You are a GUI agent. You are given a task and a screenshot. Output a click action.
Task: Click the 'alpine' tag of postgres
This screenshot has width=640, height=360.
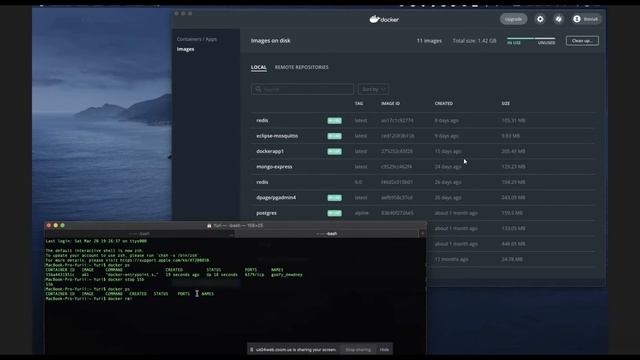(x=361, y=213)
